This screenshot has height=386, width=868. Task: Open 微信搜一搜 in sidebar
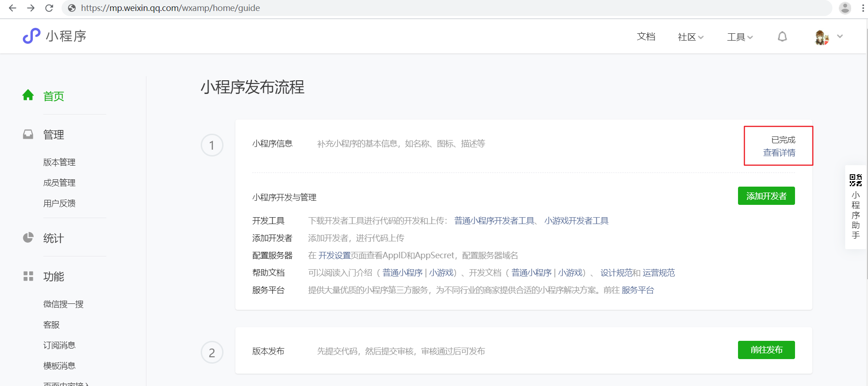click(63, 304)
